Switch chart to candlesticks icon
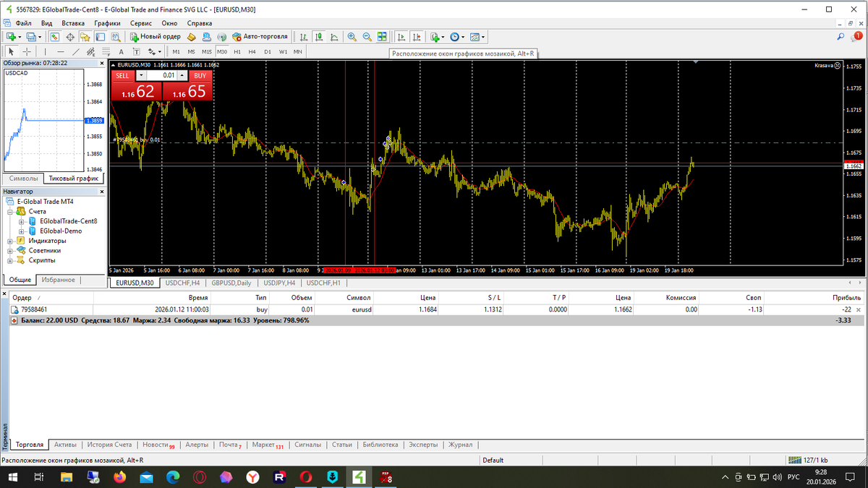This screenshot has height=488, width=868. coord(318,36)
